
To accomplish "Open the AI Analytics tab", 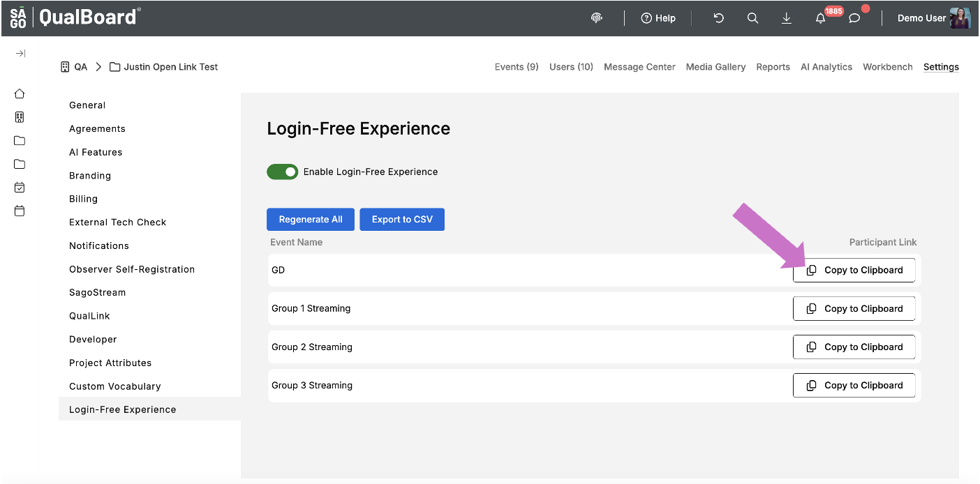I will pos(826,67).
